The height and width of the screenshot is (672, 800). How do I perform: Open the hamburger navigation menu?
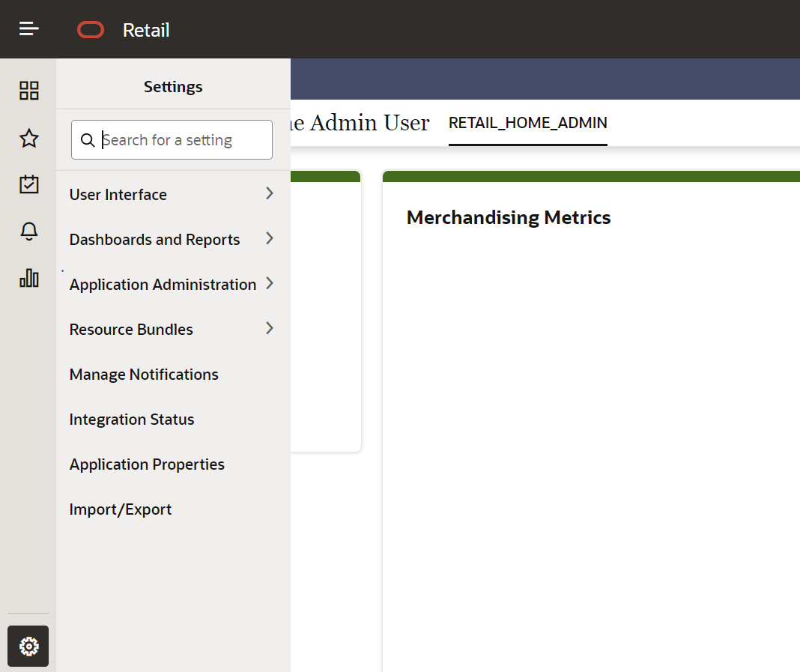point(28,28)
